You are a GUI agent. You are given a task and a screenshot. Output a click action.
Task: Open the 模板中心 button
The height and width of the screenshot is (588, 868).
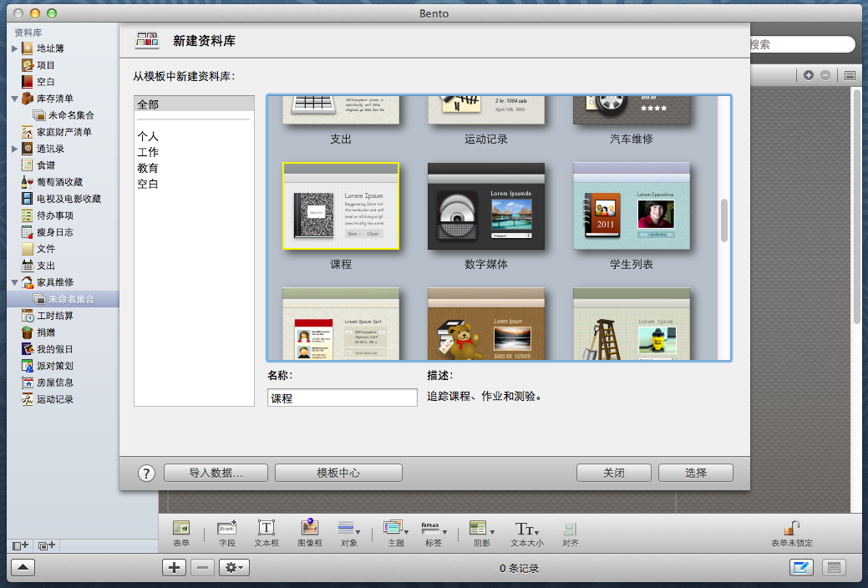click(338, 473)
